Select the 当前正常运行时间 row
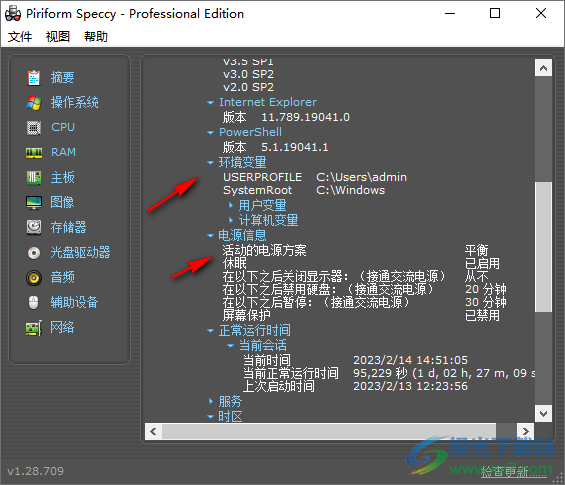This screenshot has height=485, width=565. point(388,373)
